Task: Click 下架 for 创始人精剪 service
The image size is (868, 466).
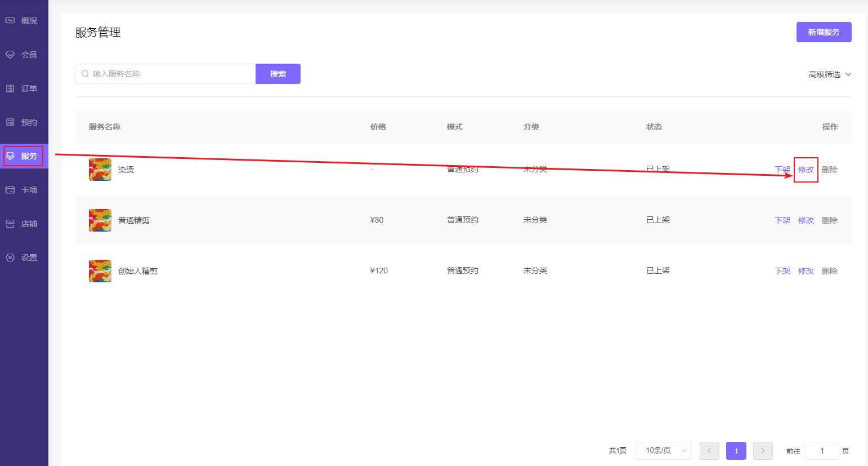Action: pyautogui.click(x=782, y=271)
